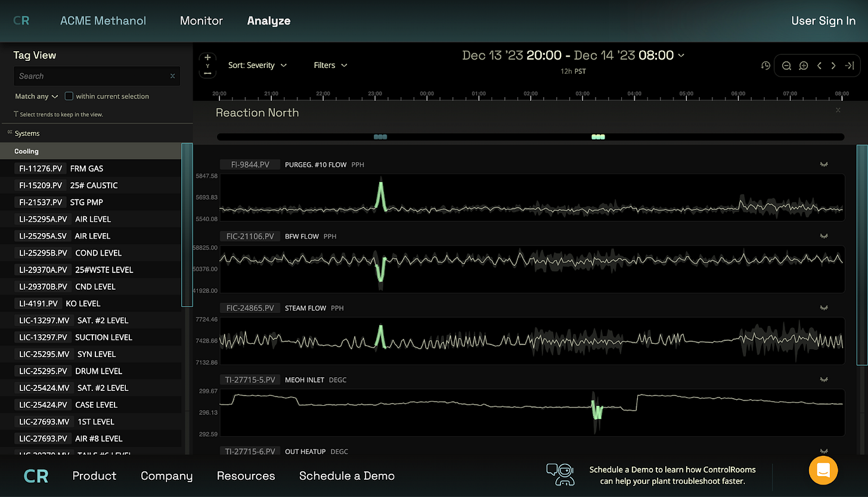Select tag LI-25295A.PV AIR LEVEL

pos(91,219)
